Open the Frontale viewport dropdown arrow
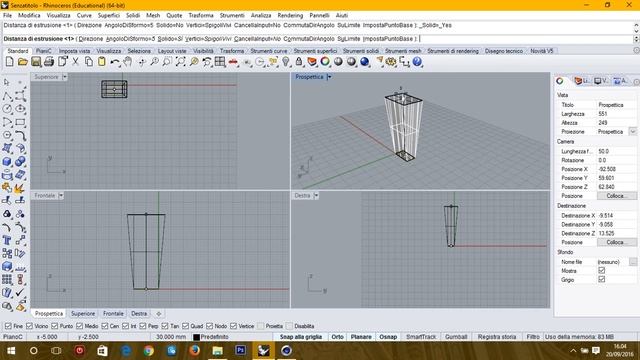640x360 pixels. coord(61,196)
